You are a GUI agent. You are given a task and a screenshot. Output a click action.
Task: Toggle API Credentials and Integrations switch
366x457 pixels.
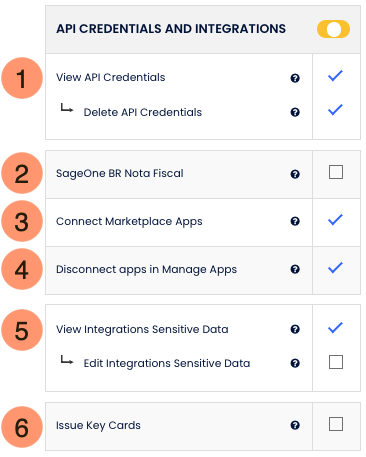(333, 29)
